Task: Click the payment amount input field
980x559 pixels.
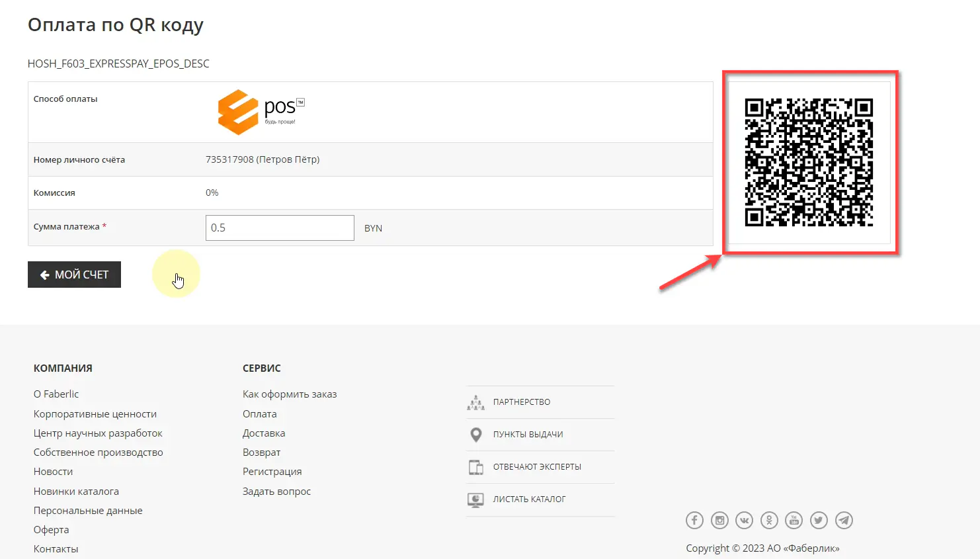Action: click(x=279, y=228)
